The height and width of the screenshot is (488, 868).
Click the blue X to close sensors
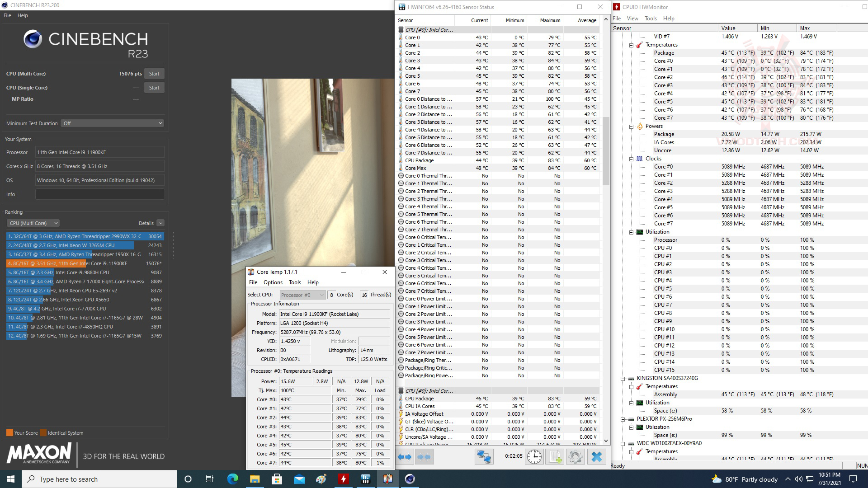pyautogui.click(x=597, y=457)
